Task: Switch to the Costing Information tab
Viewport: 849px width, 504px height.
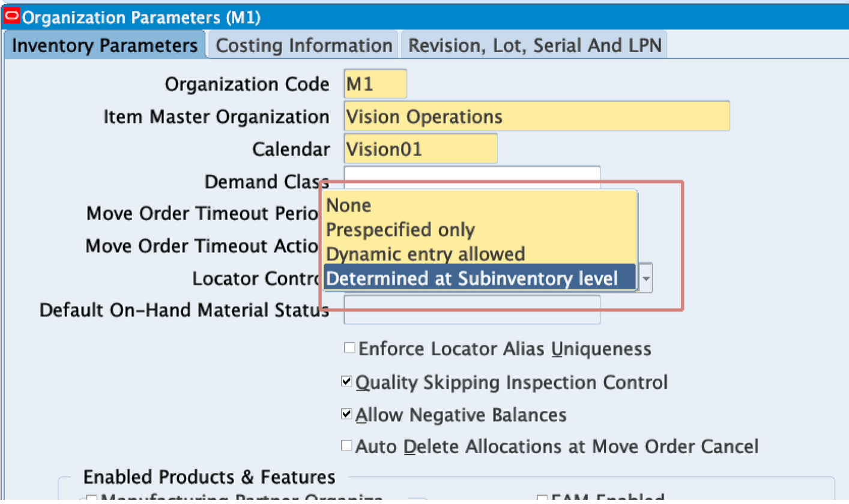Action: (303, 44)
